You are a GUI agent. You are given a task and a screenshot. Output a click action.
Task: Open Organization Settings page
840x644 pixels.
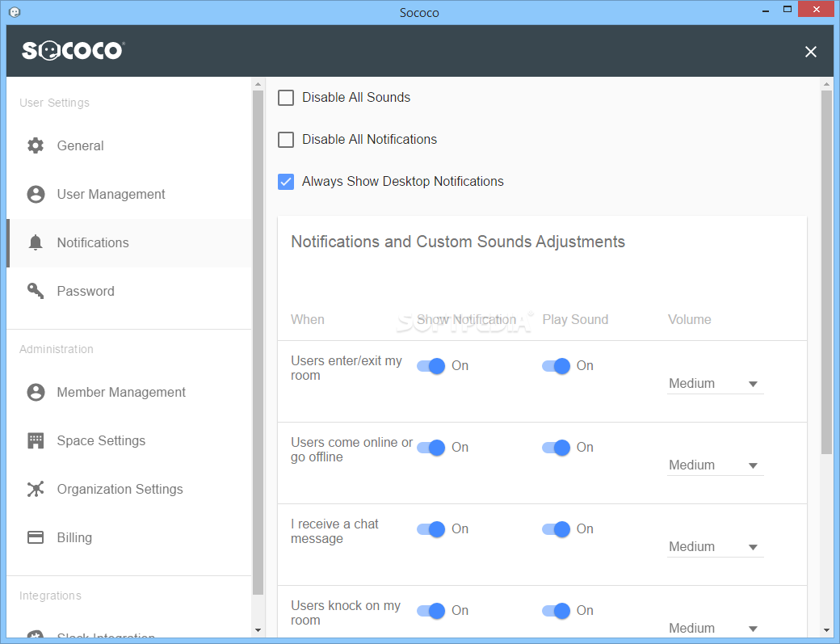pos(128,489)
